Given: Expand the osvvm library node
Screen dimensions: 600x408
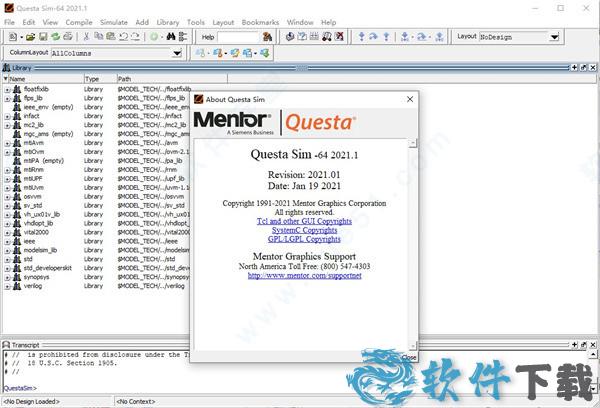Looking at the screenshot, I should 7,197.
